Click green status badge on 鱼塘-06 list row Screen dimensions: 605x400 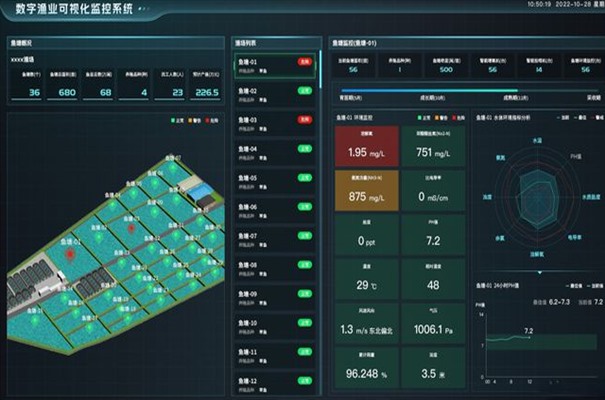tap(305, 207)
